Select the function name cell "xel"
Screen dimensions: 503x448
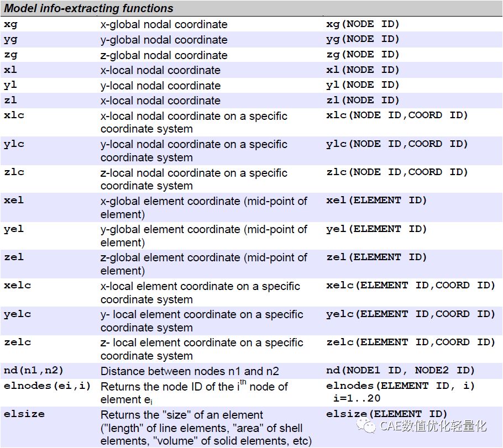click(14, 200)
